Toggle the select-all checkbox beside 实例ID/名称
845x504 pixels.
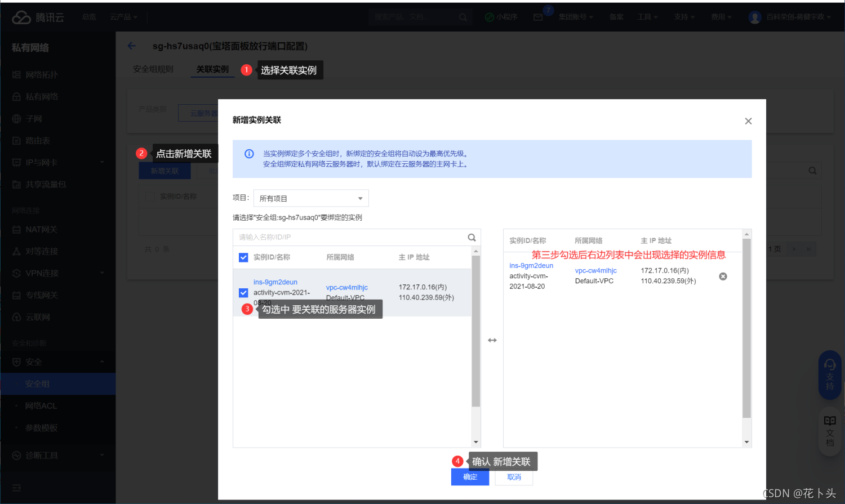coord(243,257)
